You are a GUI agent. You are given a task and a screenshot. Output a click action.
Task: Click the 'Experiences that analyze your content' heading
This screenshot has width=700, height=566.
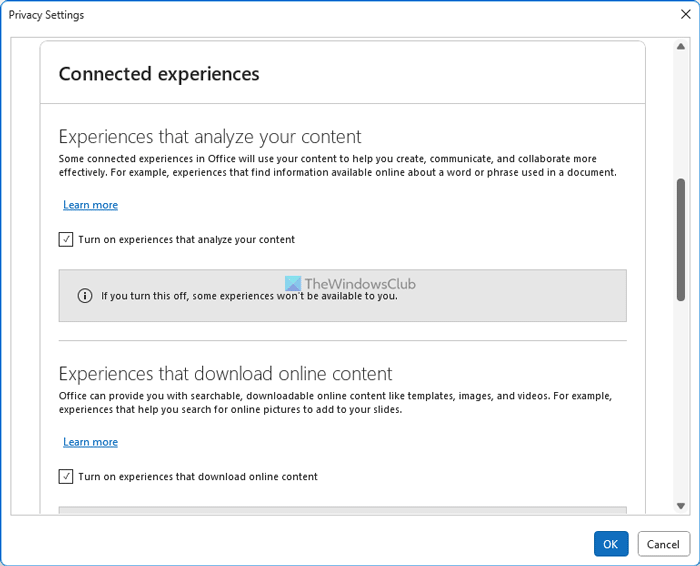tap(210, 137)
